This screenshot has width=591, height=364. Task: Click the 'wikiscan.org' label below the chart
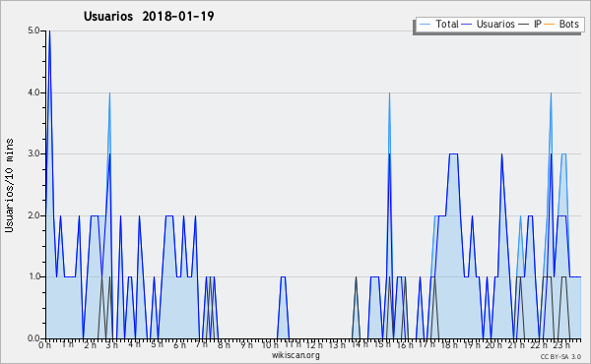pyautogui.click(x=295, y=355)
